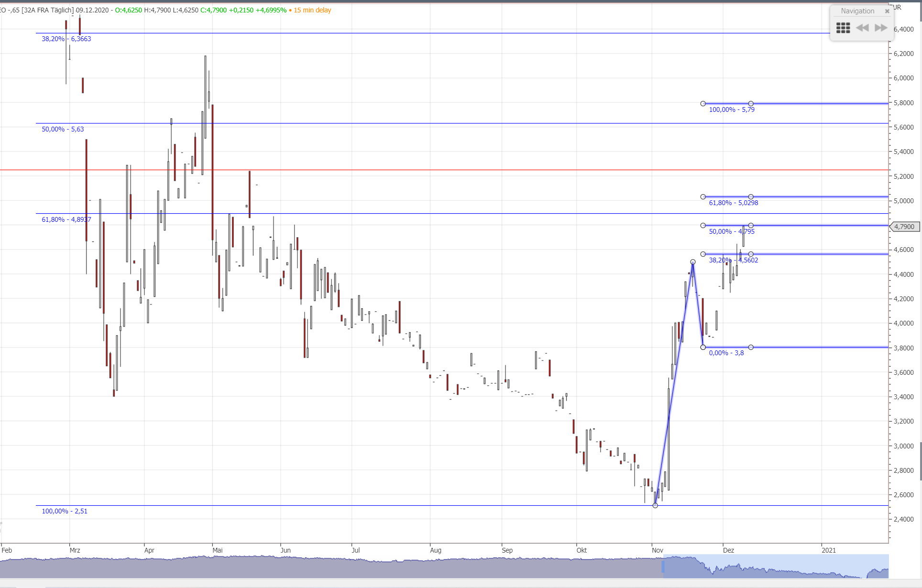Click the 50,00% - 5,63 retracement label
Image resolution: width=922 pixels, height=588 pixels.
click(63, 130)
